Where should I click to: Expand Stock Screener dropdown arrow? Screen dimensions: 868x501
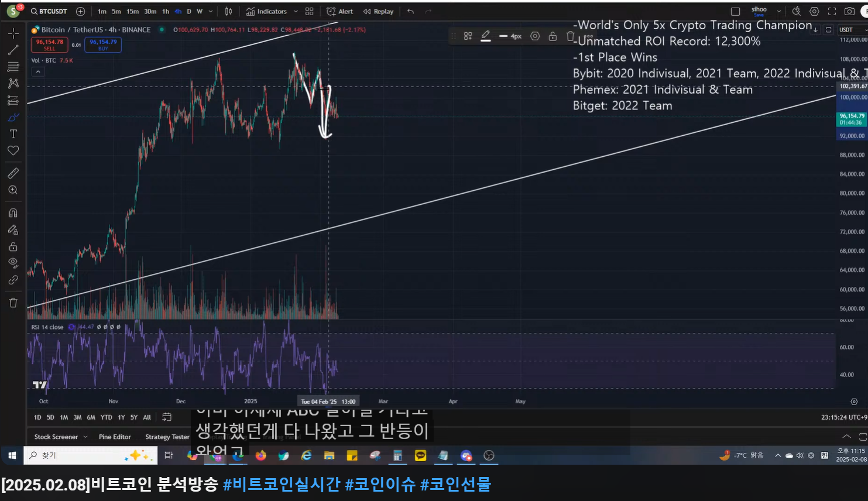pos(85,437)
